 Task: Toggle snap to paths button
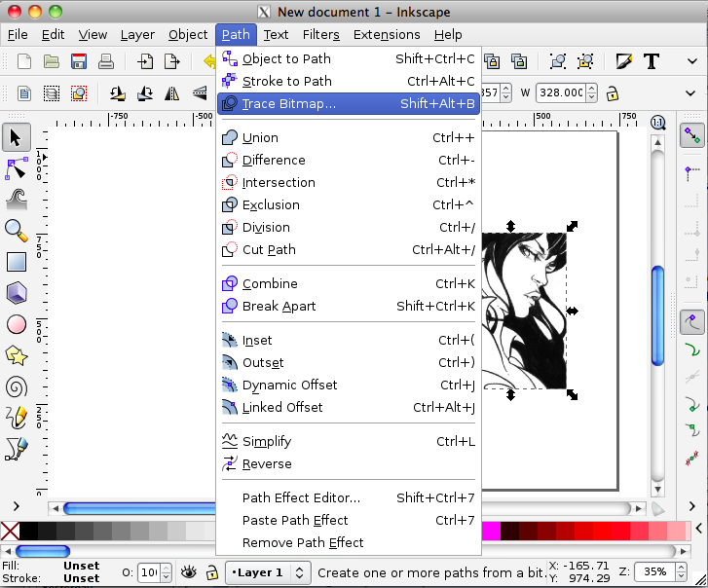pyautogui.click(x=692, y=349)
